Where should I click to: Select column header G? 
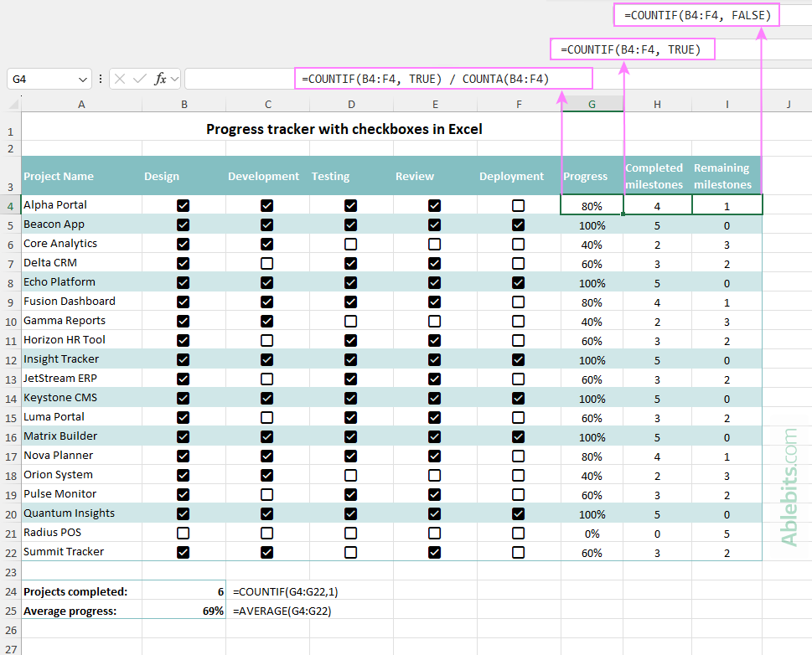click(592, 104)
